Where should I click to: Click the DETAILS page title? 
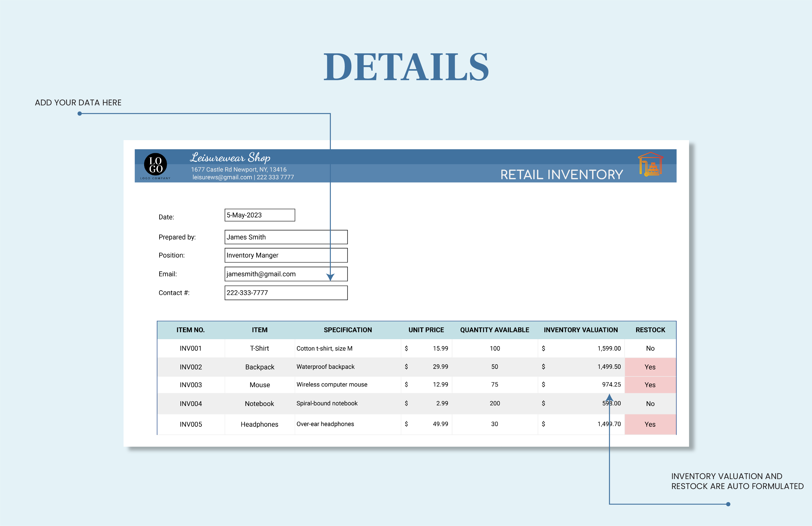tap(406, 67)
